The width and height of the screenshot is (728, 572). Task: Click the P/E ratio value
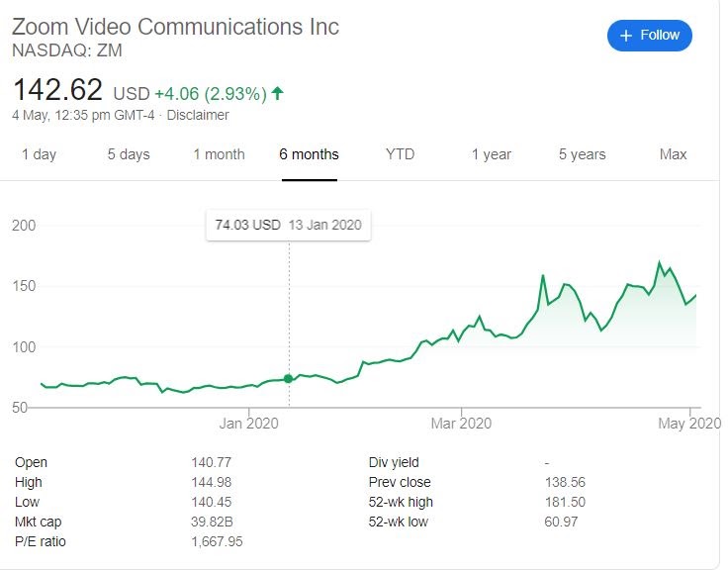tap(217, 541)
